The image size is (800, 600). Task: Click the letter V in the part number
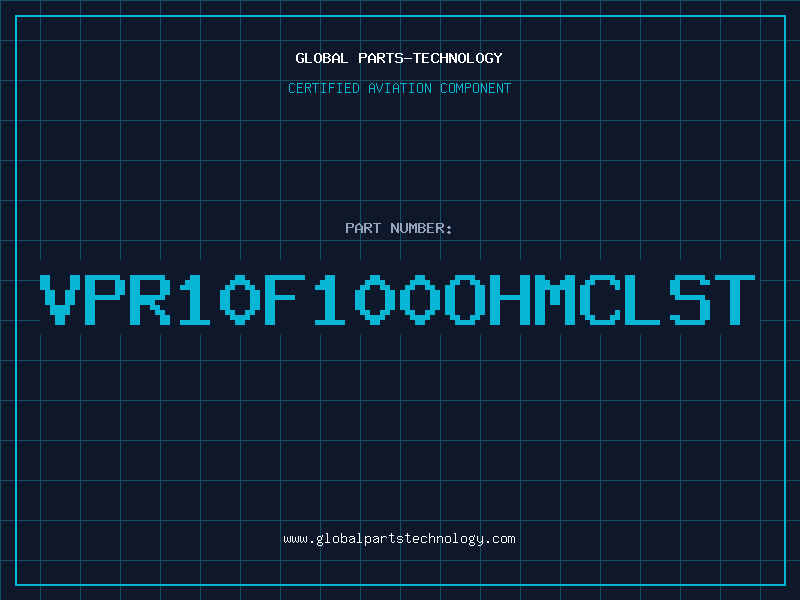[62, 299]
